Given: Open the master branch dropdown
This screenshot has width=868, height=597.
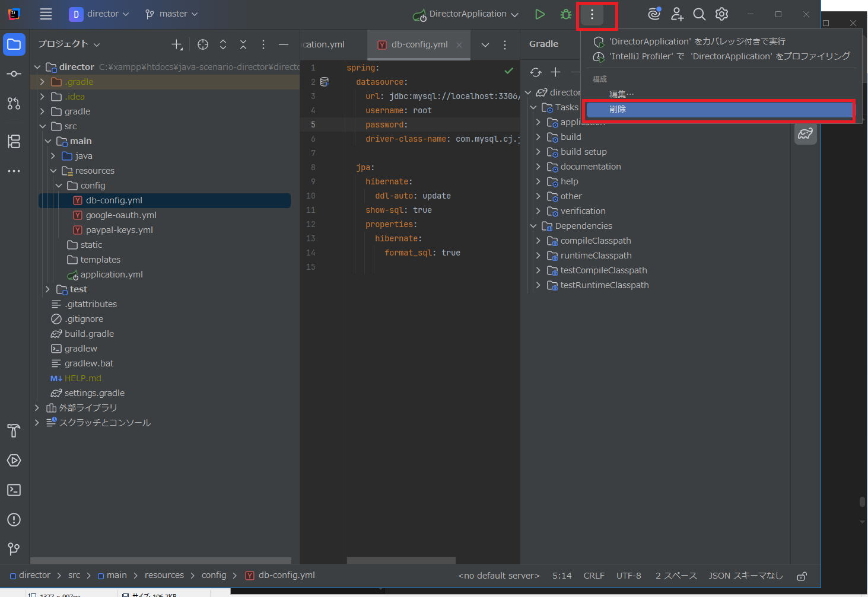Looking at the screenshot, I should (171, 13).
